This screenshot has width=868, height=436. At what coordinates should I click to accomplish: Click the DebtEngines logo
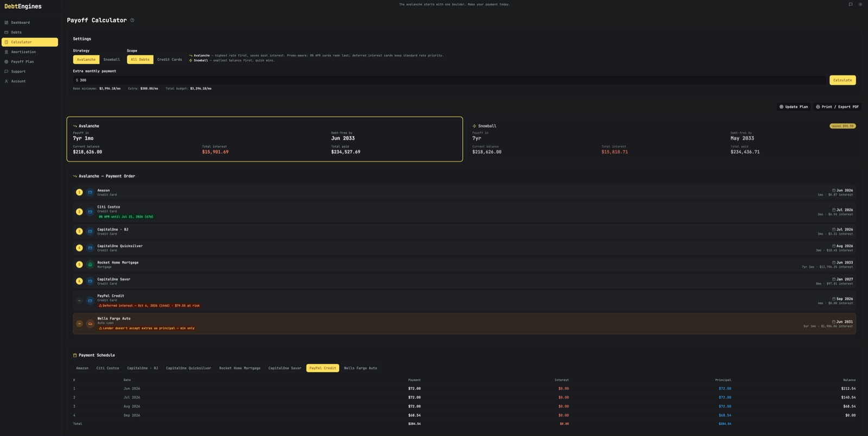[x=23, y=7]
